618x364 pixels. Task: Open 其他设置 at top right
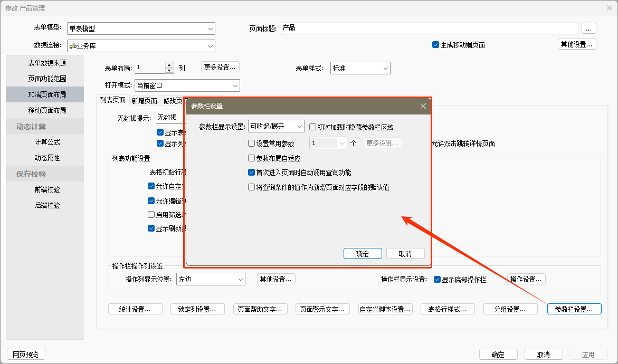click(x=577, y=44)
